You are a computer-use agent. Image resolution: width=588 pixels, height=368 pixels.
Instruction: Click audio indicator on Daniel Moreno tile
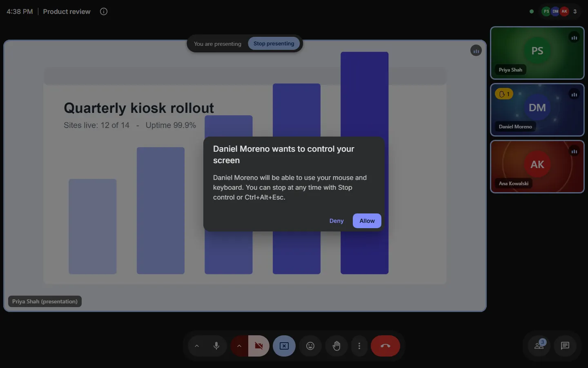coord(574,94)
